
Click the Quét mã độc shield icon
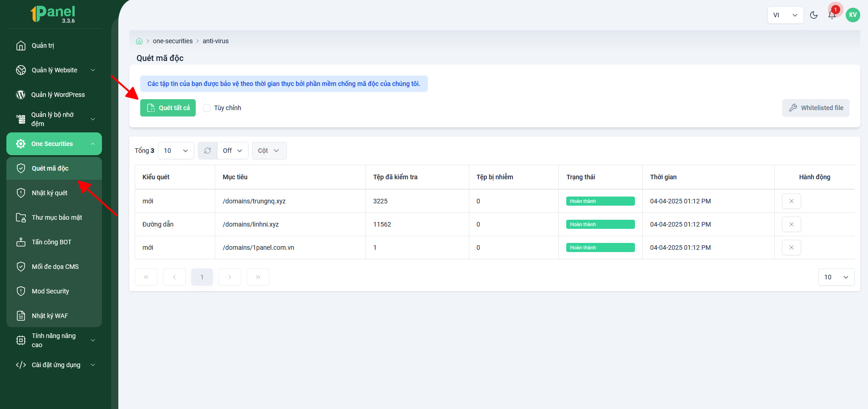pyautogui.click(x=21, y=168)
